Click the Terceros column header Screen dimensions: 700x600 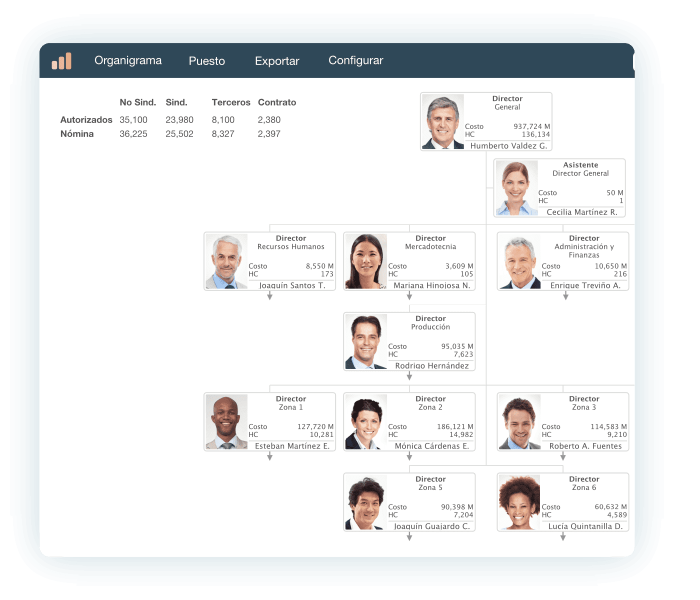pos(231,102)
